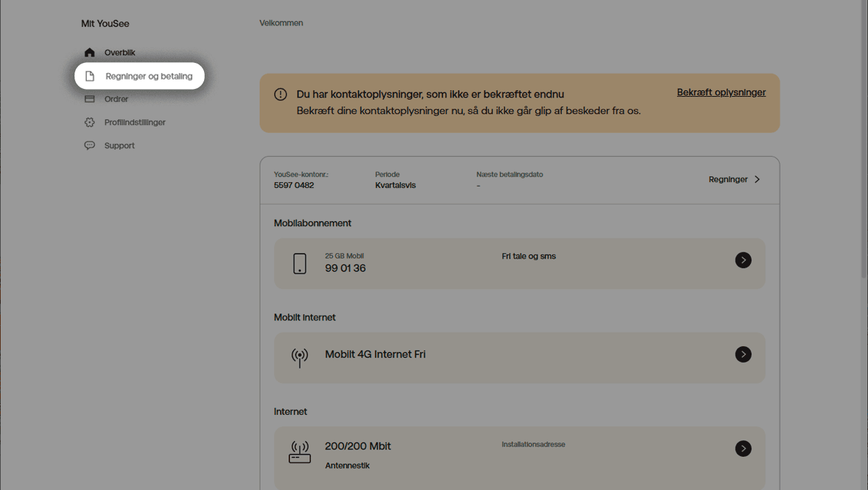Open Profilindstillinger in the sidebar

tap(135, 122)
